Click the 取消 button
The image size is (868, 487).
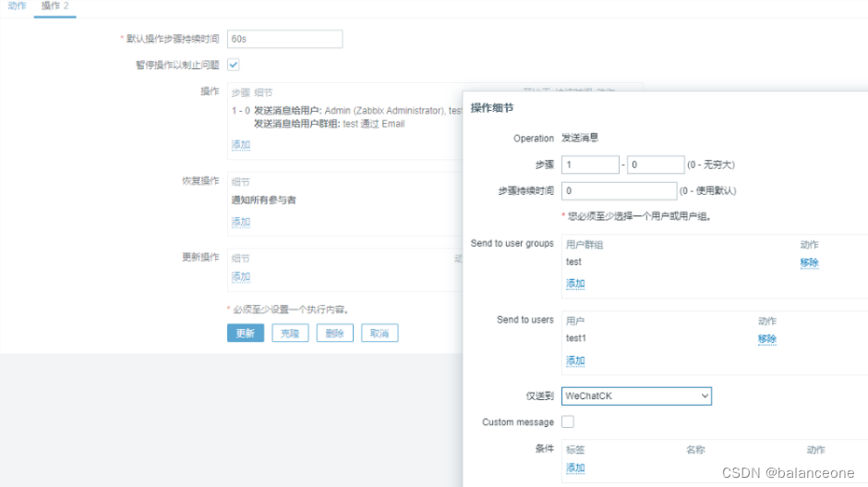tap(380, 333)
